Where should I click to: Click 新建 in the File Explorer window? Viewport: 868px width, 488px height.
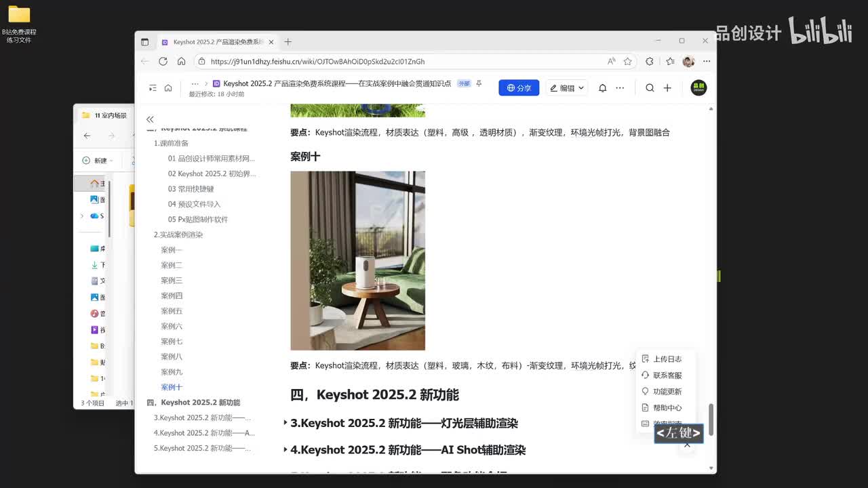pyautogui.click(x=98, y=161)
